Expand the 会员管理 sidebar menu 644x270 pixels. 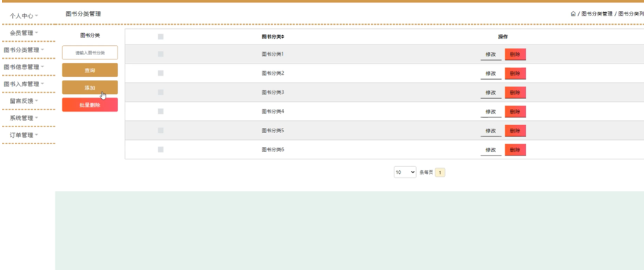click(x=24, y=33)
